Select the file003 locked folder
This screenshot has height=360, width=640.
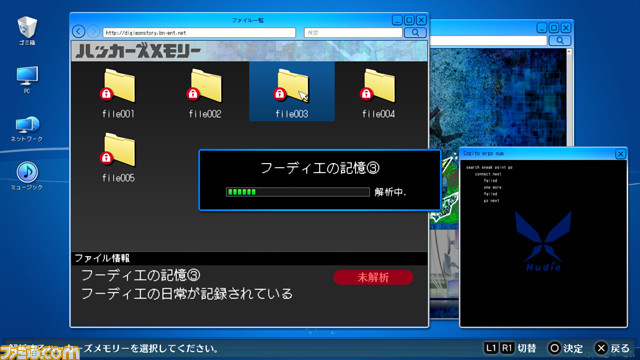point(292,92)
